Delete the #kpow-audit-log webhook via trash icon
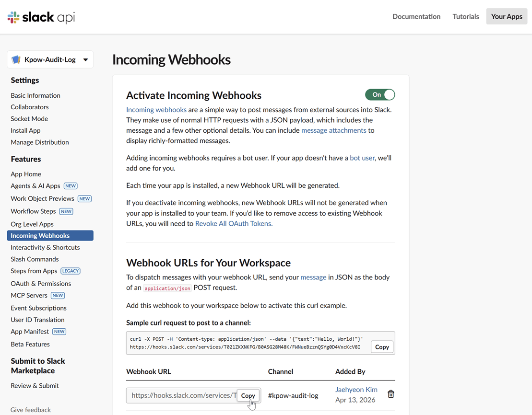 (391, 394)
